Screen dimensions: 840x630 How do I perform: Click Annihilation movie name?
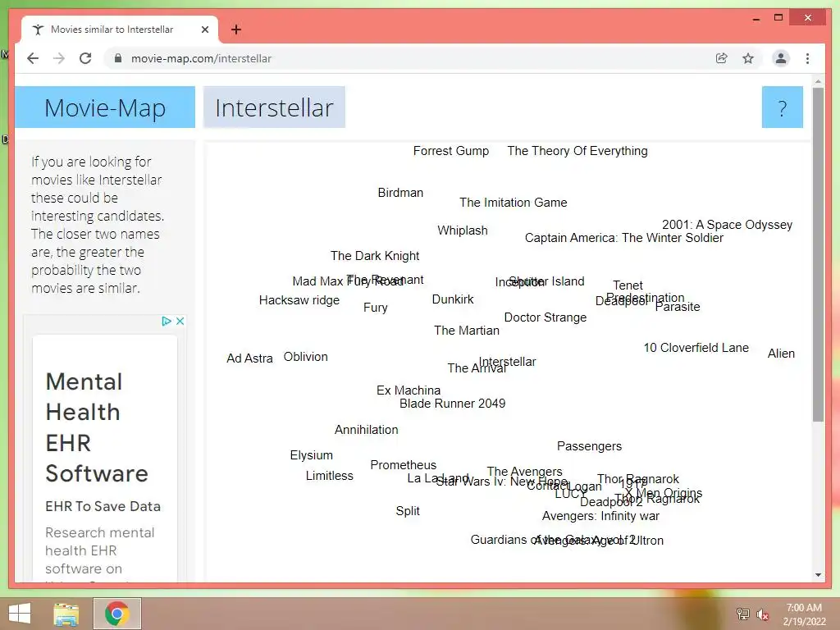click(367, 430)
